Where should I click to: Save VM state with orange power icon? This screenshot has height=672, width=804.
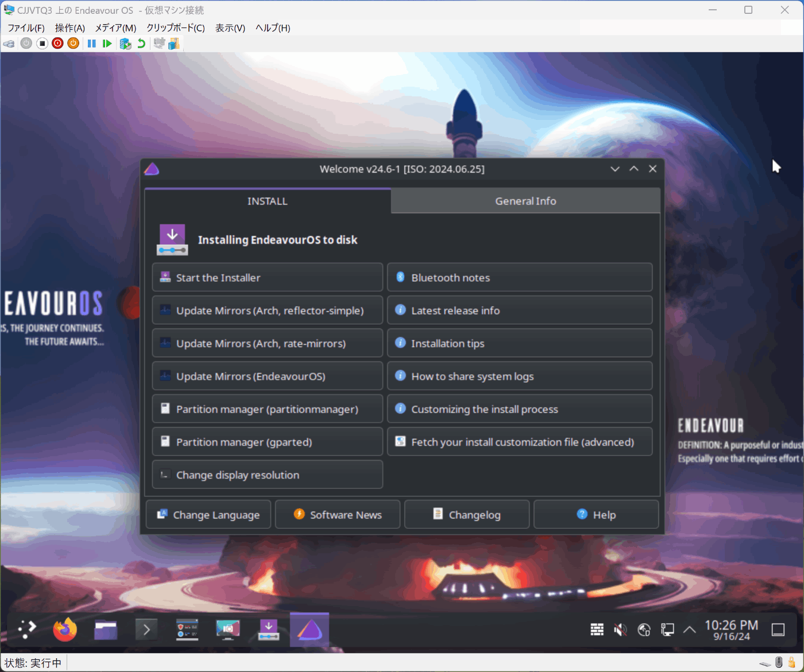click(x=73, y=44)
